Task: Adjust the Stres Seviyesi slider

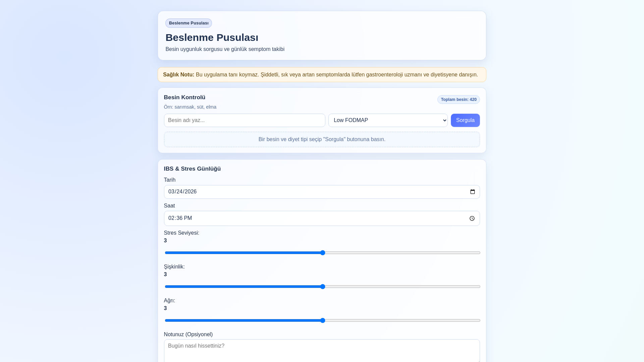Action: pos(322,253)
